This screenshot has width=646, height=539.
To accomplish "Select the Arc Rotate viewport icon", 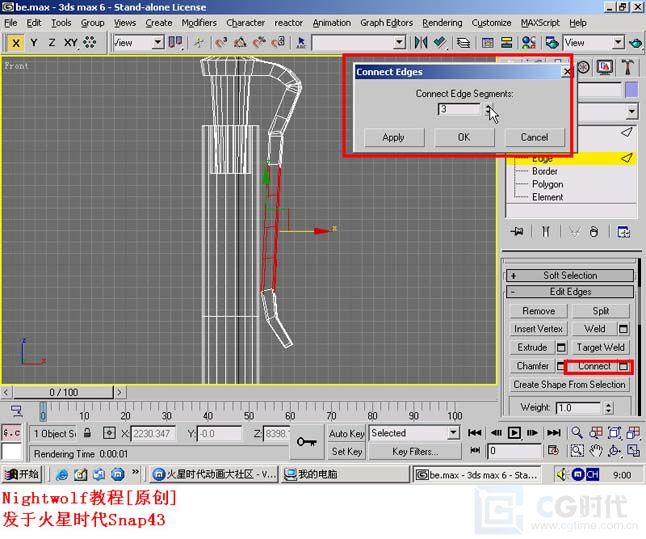I will tap(614, 451).
